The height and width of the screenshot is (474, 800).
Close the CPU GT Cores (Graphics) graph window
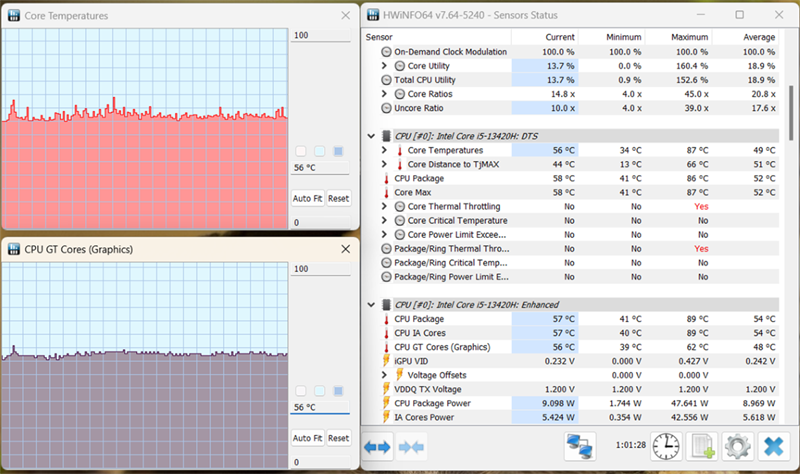tap(345, 249)
